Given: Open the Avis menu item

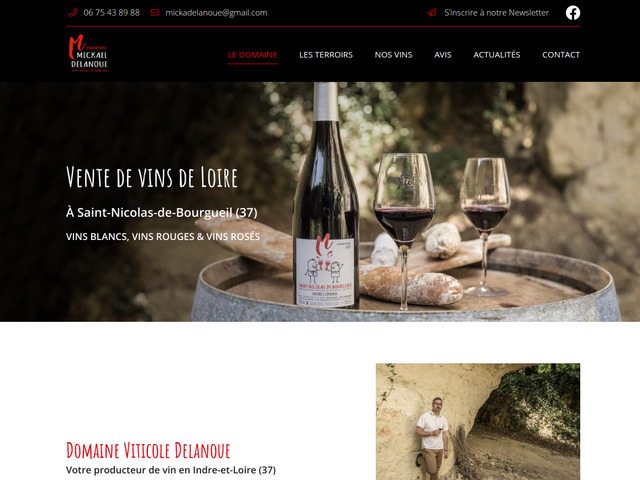Looking at the screenshot, I should [443, 55].
